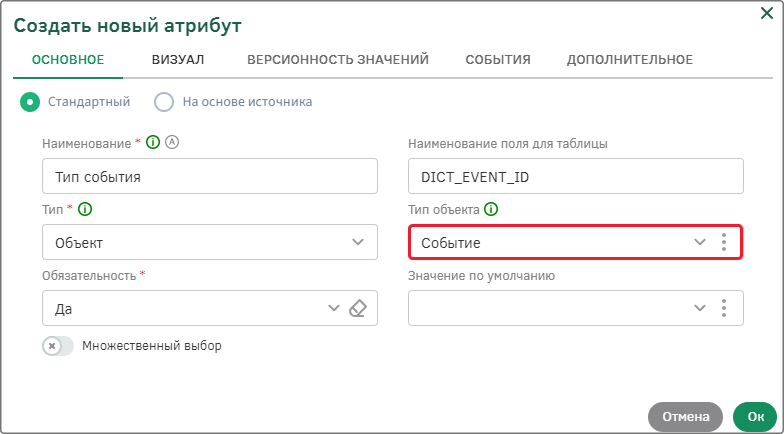Click the Да value in Обязательность field
The width and height of the screenshot is (784, 434).
coord(64,309)
